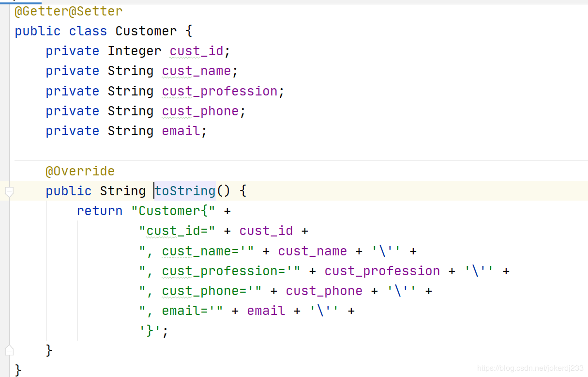Click the highlighted toString method name
This screenshot has width=588, height=377.
[185, 191]
